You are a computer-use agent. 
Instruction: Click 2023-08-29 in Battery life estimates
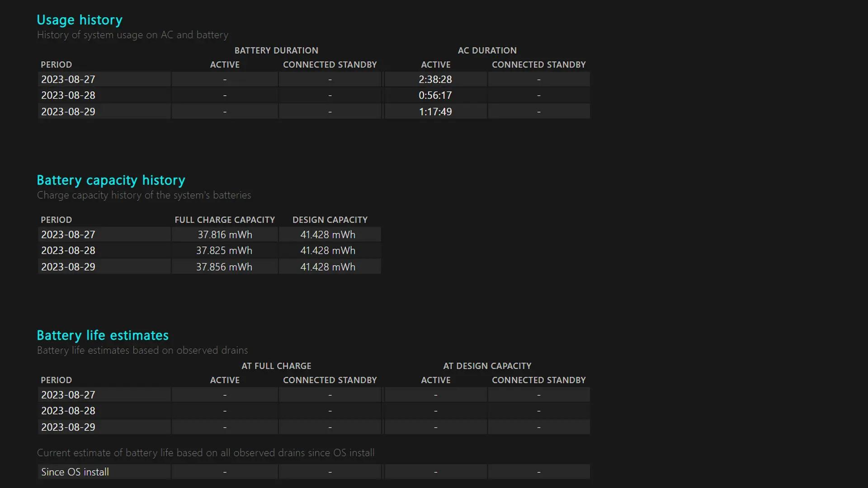pos(68,427)
